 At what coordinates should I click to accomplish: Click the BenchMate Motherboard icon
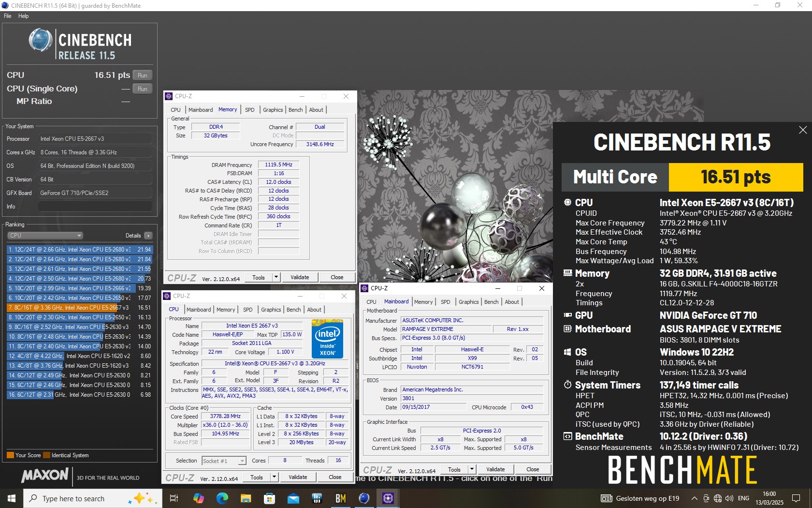[x=567, y=329]
